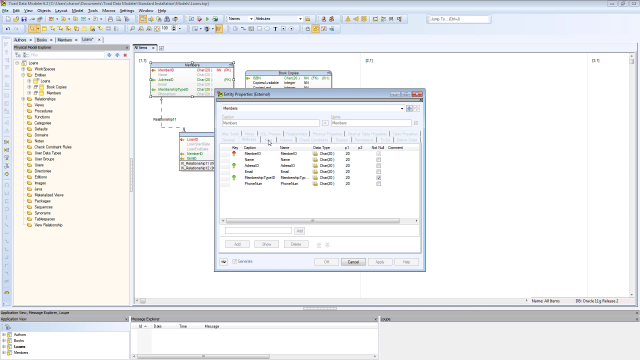The image size is (640, 360).
Task: Open the Macros menu
Action: coord(109,11)
